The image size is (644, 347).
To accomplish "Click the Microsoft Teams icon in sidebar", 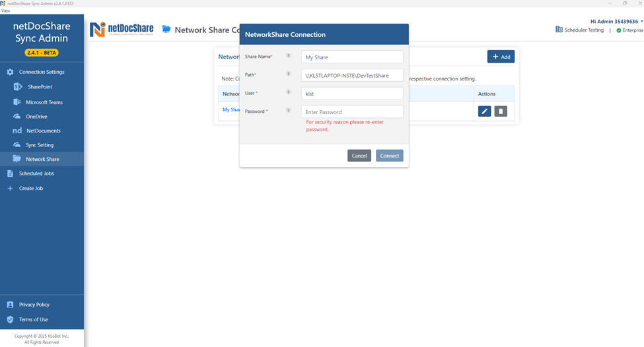I will 17,102.
